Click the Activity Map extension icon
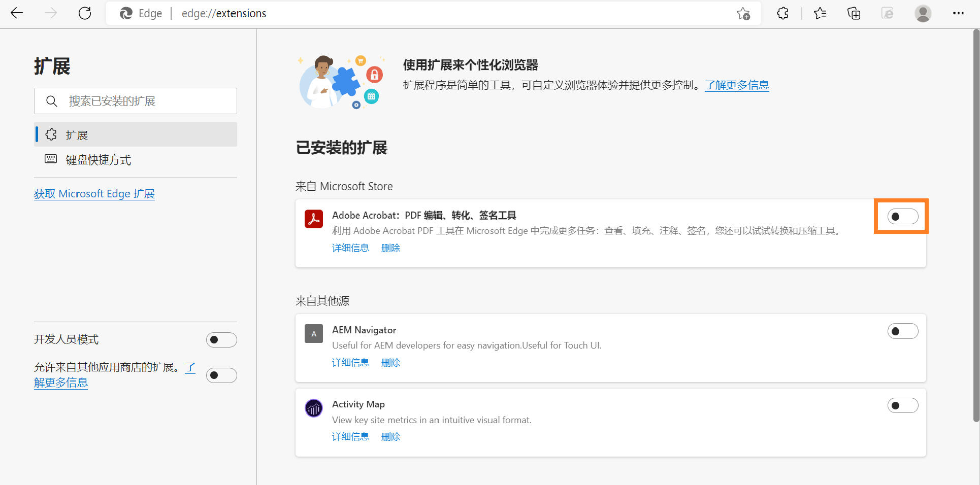980x485 pixels. pyautogui.click(x=314, y=408)
